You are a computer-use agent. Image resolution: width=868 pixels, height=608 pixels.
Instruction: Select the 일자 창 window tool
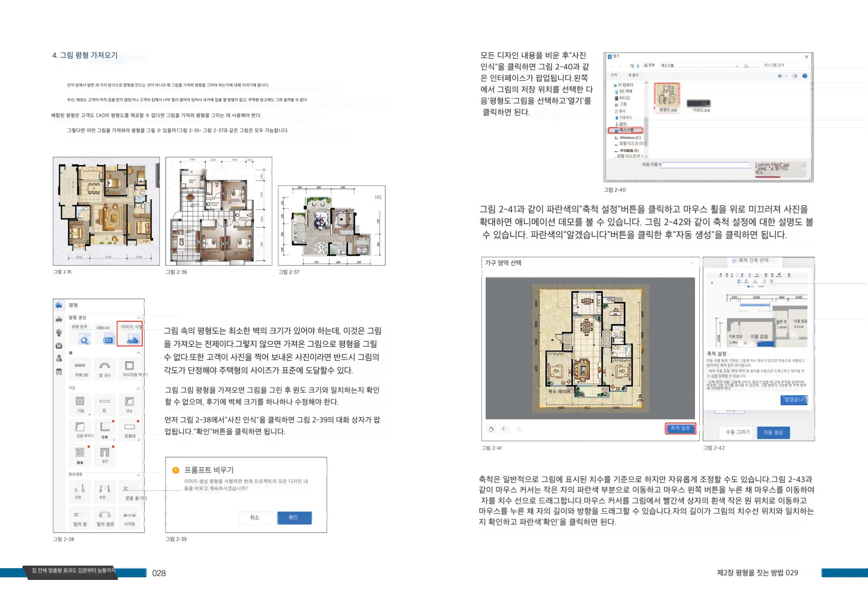click(x=80, y=518)
